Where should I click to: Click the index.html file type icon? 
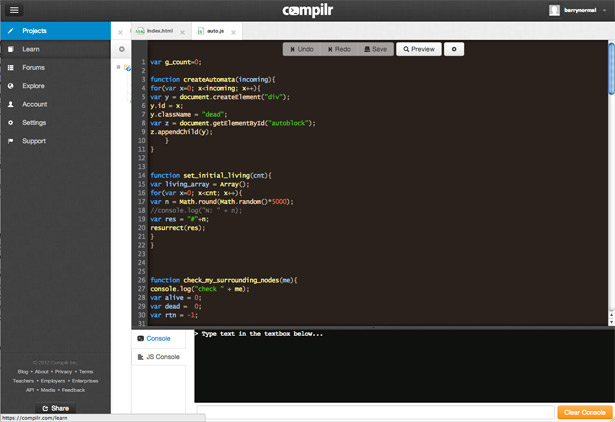pos(140,31)
